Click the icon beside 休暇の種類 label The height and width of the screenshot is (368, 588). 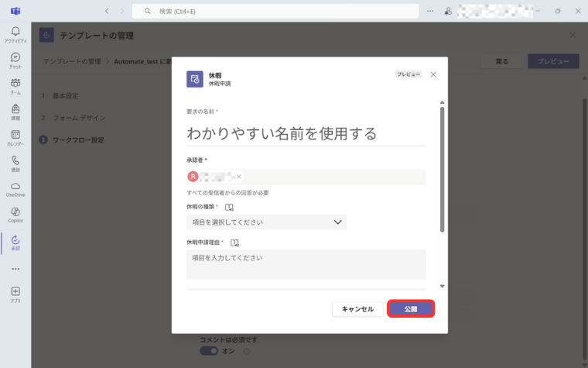point(229,208)
